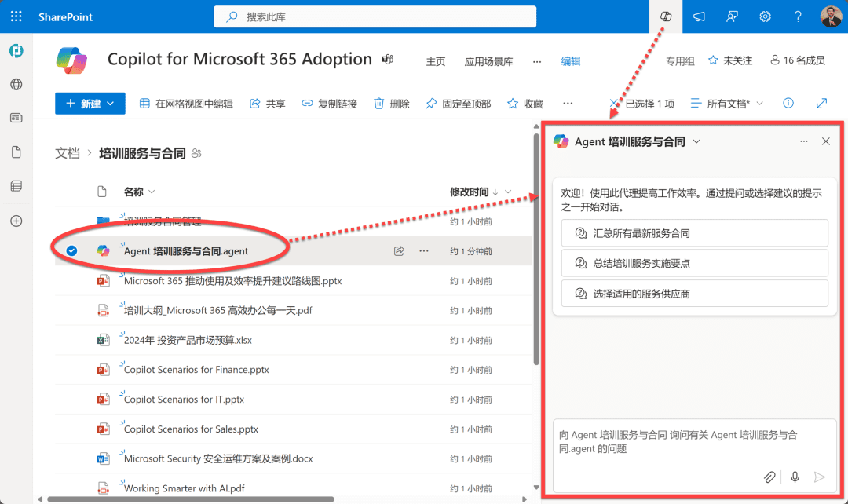Click the vertical scrollbar of file list
Image resolution: width=848 pixels, height=504 pixels.
(536, 249)
